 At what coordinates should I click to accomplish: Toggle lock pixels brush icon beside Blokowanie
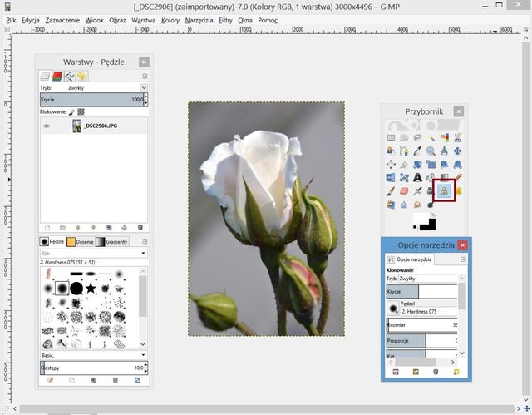[71, 111]
